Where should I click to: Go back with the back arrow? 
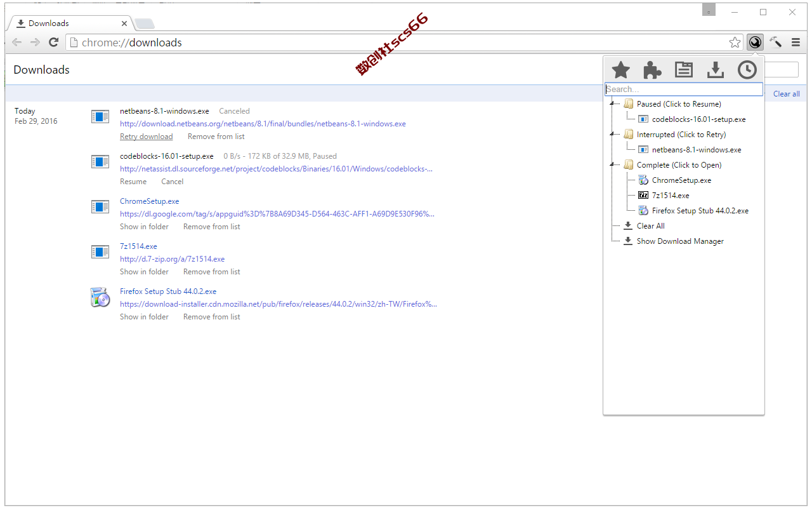17,43
